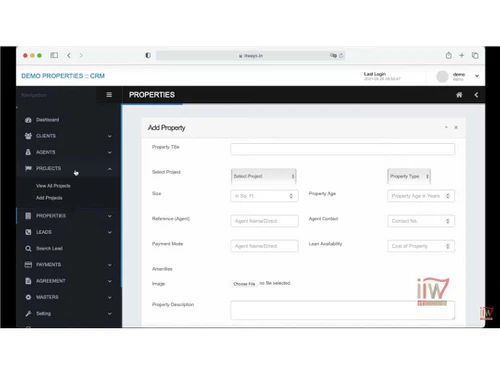Click the Setting wrench icon
Image resolution: width=500 pixels, height=375 pixels.
(28, 313)
